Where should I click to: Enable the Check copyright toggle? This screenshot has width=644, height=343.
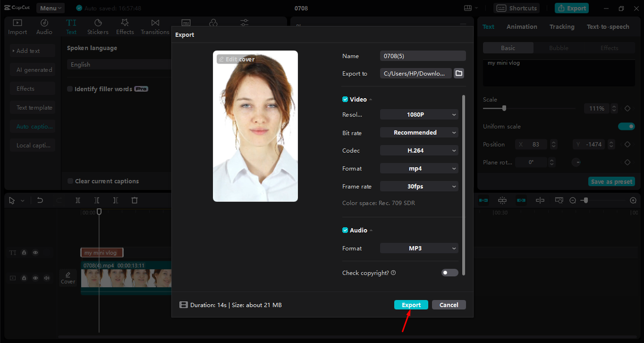(x=450, y=272)
